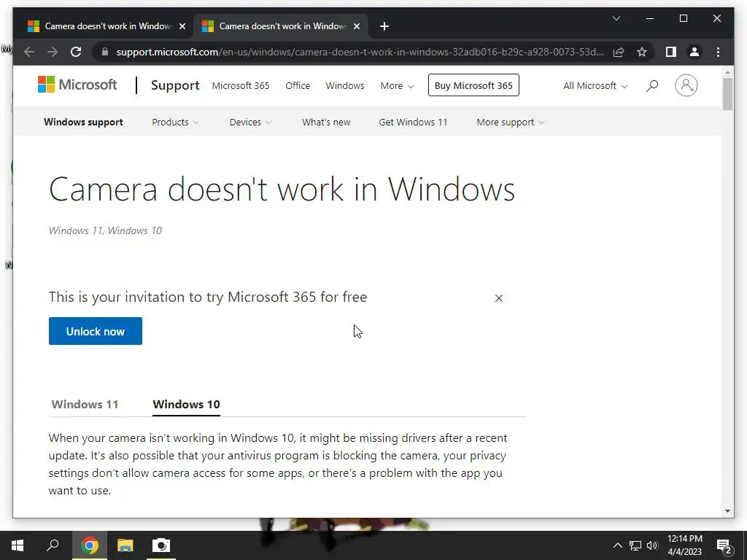This screenshot has width=747, height=560.
Task: Click the 'Camera doesn't work in Windows' heading
Action: tap(282, 189)
